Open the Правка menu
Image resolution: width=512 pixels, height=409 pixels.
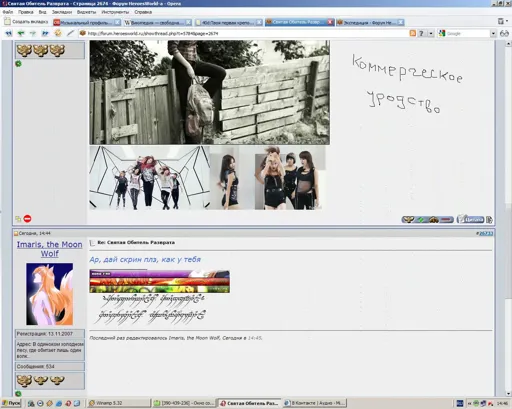[26, 12]
